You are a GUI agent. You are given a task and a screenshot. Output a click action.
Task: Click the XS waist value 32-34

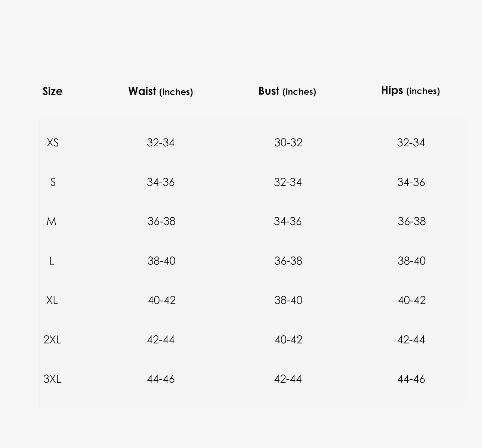pyautogui.click(x=161, y=143)
